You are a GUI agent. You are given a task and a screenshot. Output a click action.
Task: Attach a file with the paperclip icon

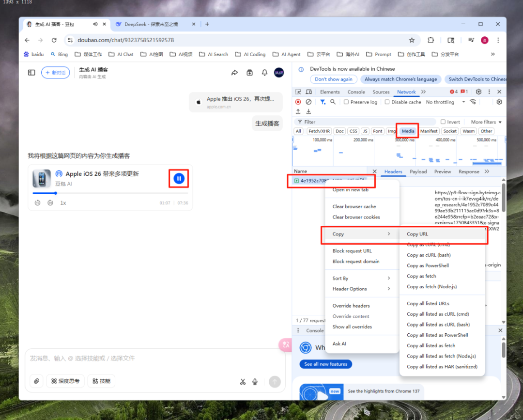tap(36, 381)
